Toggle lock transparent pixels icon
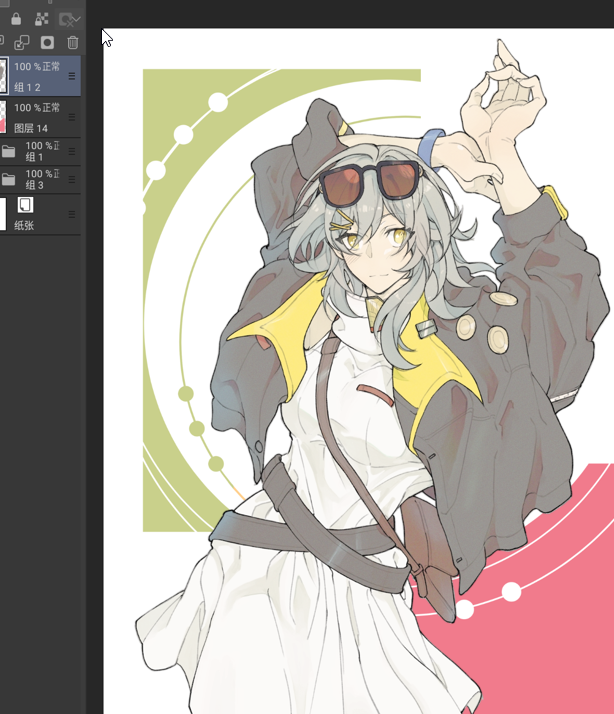614x714 pixels. (x=41, y=19)
